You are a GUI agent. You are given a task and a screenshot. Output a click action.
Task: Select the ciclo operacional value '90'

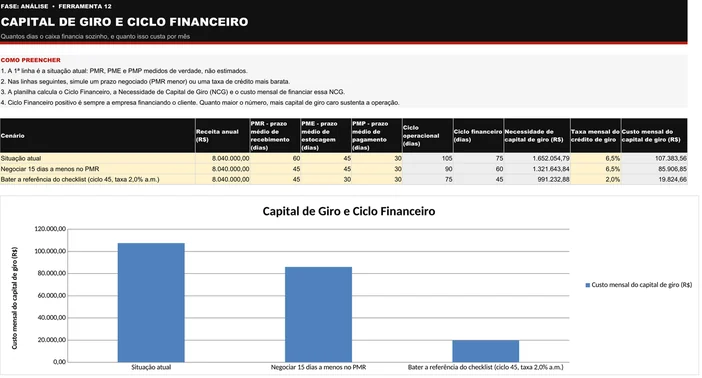tap(428, 169)
